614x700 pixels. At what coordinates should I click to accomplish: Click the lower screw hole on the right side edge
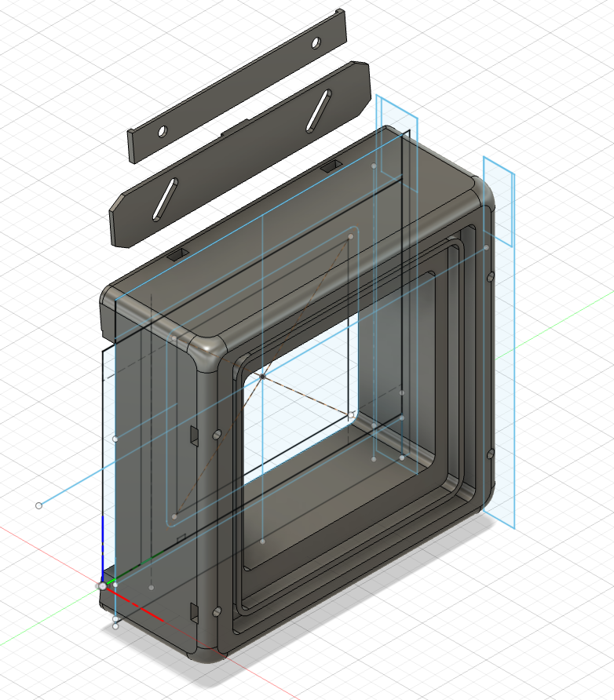tap(490, 454)
